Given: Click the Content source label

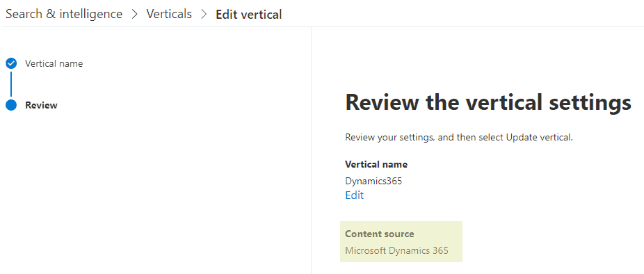Looking at the screenshot, I should point(380,234).
